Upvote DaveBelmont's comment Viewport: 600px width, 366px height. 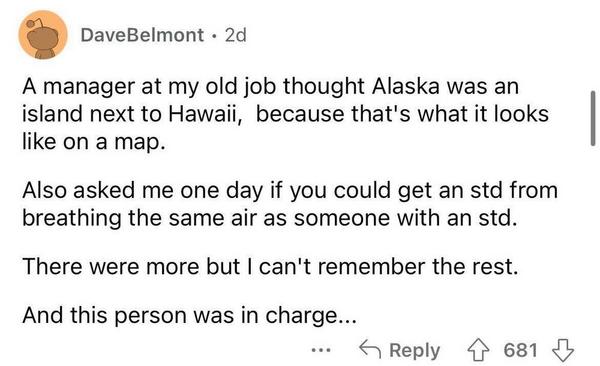pos(478,350)
